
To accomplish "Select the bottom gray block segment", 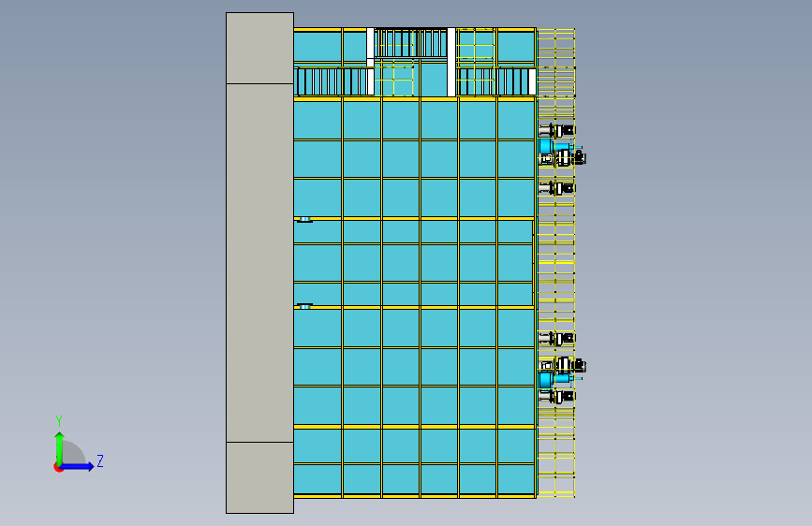I will [x=260, y=478].
